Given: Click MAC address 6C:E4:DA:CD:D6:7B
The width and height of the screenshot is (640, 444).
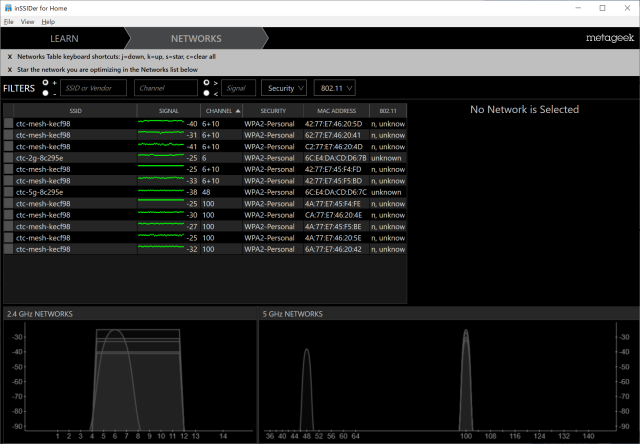Looking at the screenshot, I should click(x=336, y=158).
